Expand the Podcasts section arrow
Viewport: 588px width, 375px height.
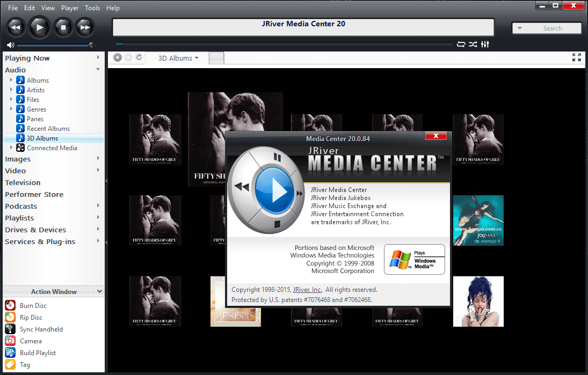coord(98,205)
